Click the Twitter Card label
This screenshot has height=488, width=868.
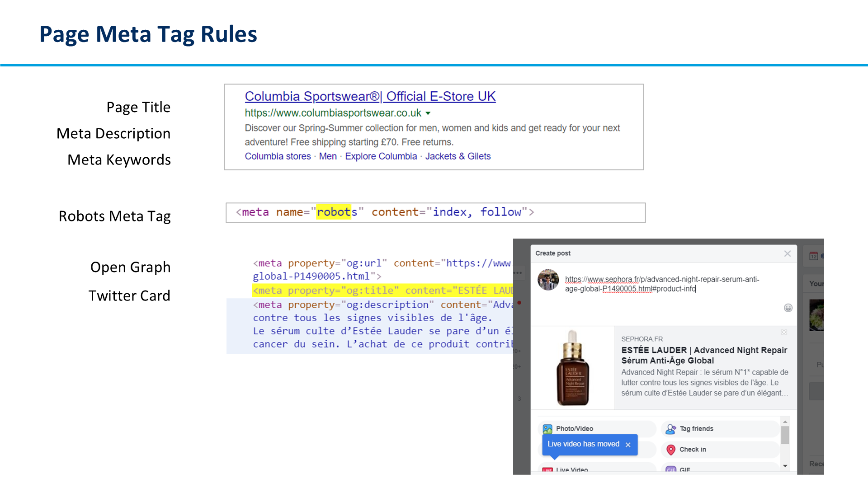[x=129, y=296]
